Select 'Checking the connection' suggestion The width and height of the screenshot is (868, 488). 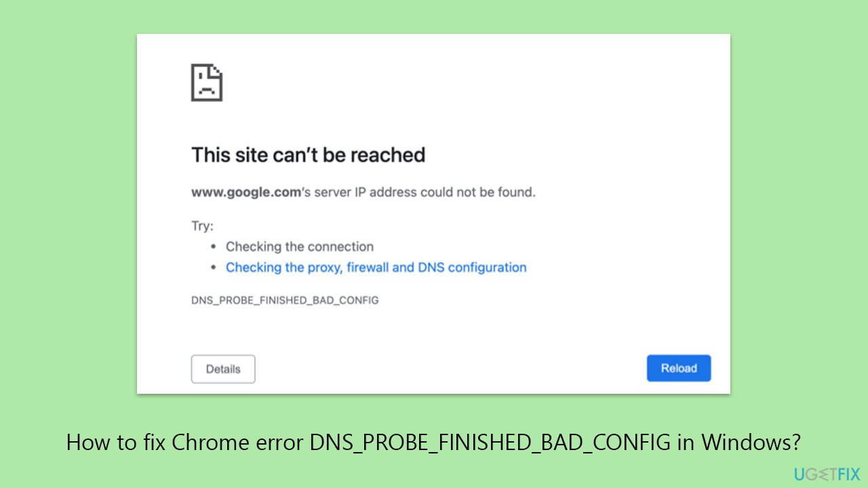(x=299, y=246)
